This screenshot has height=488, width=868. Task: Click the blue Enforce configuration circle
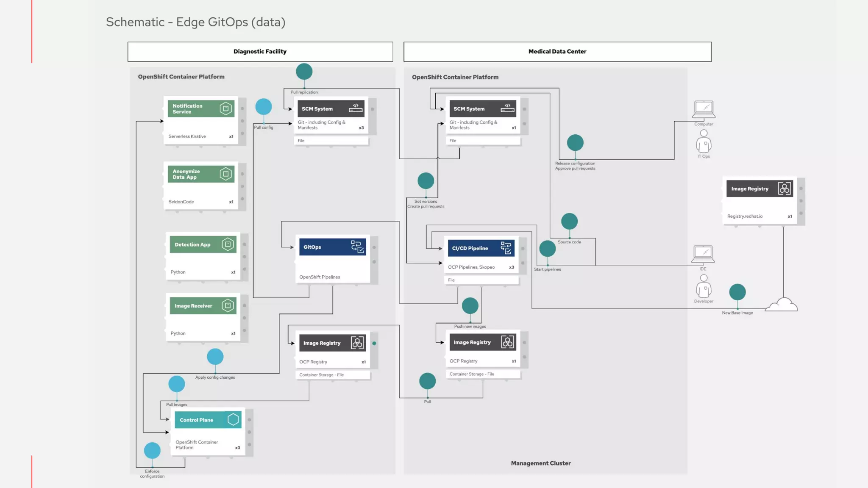pyautogui.click(x=152, y=451)
